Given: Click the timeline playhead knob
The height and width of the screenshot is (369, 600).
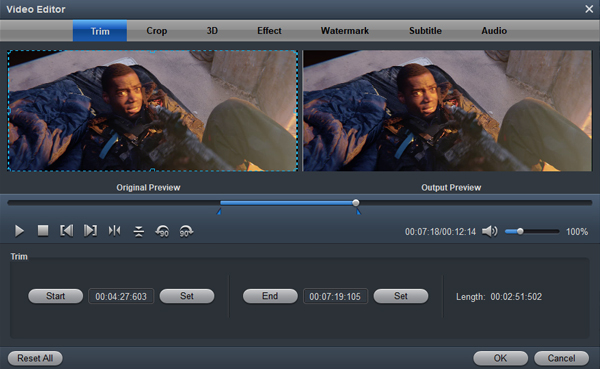Looking at the screenshot, I should [x=356, y=202].
